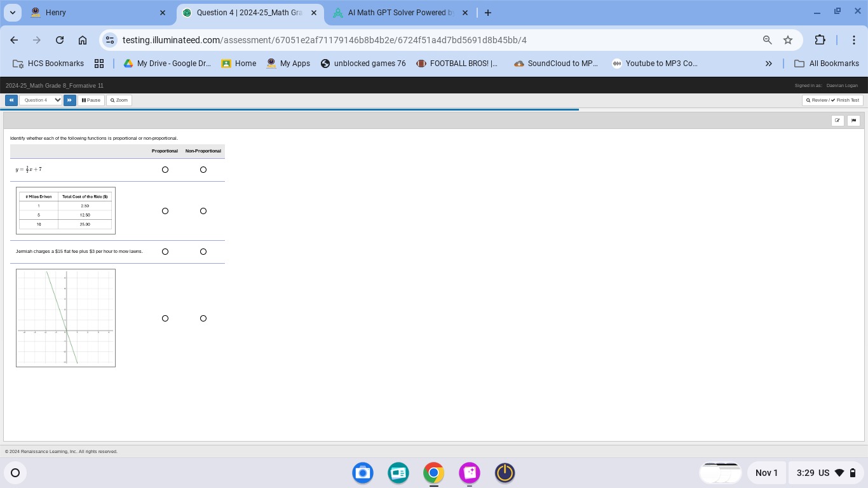Open a new browser tab
The image size is (868, 488).
click(488, 13)
